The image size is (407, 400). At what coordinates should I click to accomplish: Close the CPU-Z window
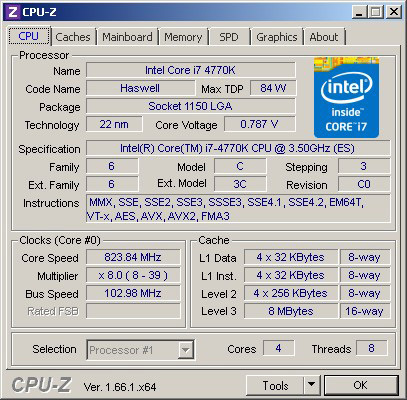(x=394, y=12)
